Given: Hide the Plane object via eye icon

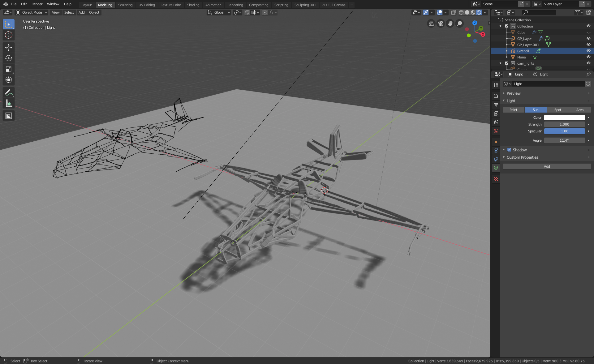Looking at the screenshot, I should (x=588, y=57).
